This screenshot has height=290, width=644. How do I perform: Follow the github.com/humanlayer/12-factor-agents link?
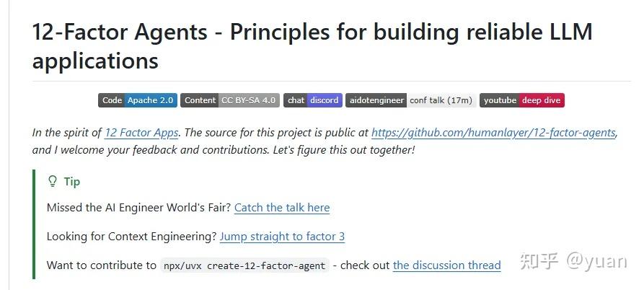point(493,133)
